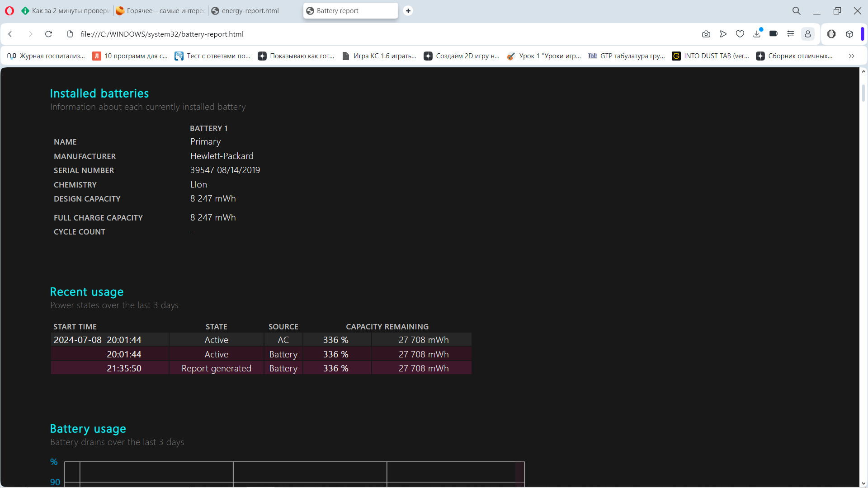Open a new tab with plus button
This screenshot has height=488, width=868.
(x=408, y=11)
